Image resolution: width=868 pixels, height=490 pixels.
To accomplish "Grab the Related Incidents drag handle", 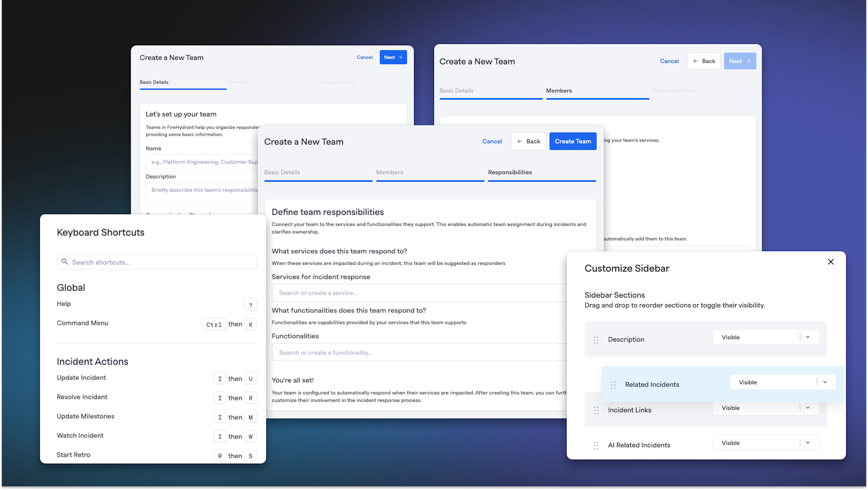I will click(x=613, y=385).
